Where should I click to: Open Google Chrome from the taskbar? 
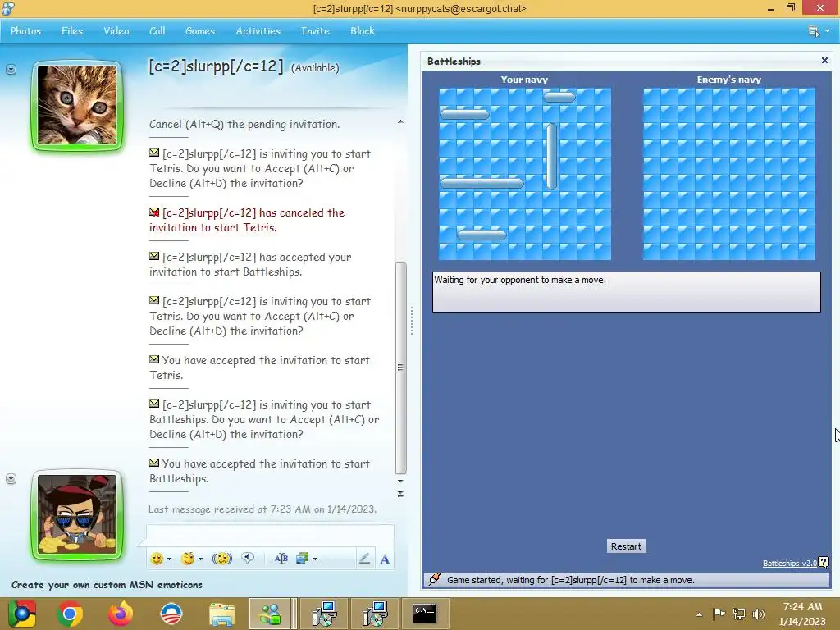point(70,614)
